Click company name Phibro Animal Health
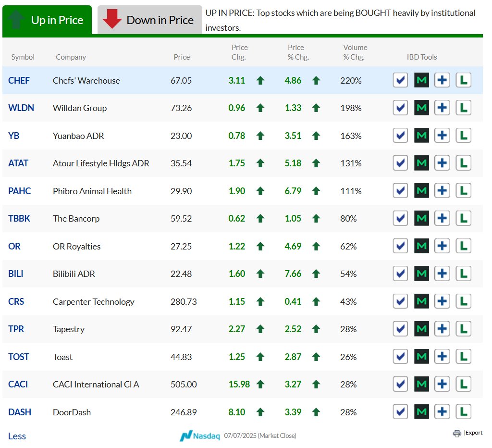 click(92, 191)
